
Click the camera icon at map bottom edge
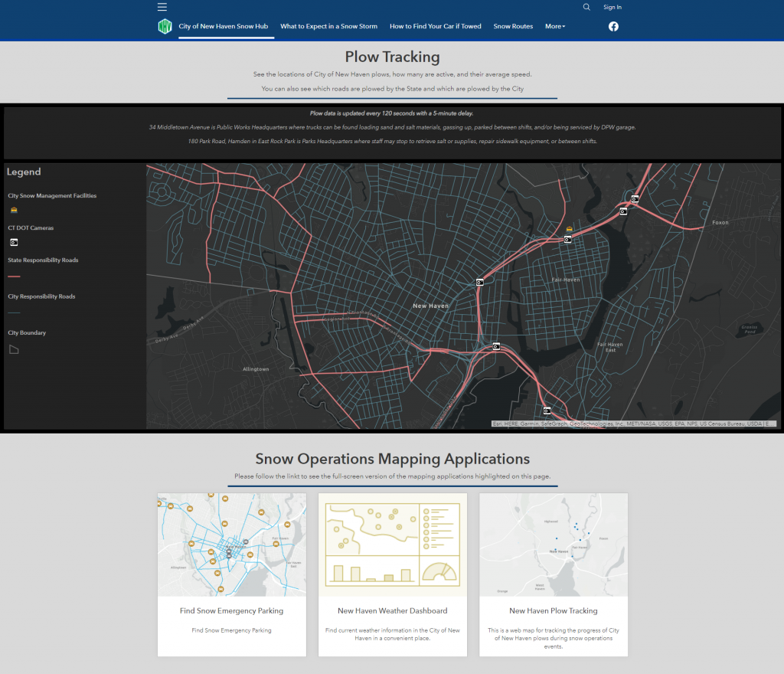pos(547,411)
